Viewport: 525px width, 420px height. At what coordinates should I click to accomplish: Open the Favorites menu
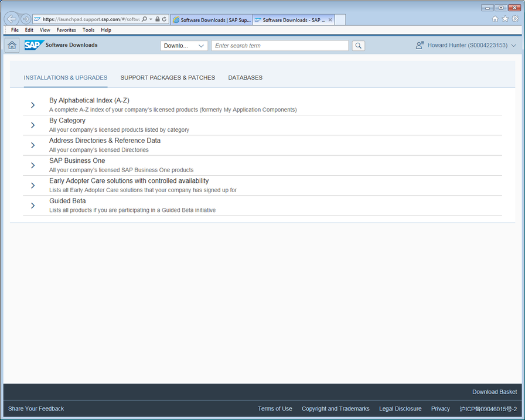(66, 30)
